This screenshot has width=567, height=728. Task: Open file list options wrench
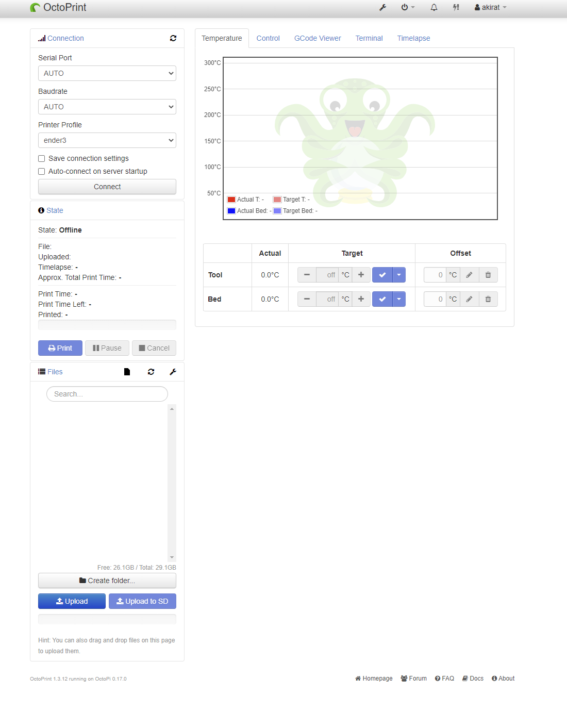pyautogui.click(x=173, y=372)
